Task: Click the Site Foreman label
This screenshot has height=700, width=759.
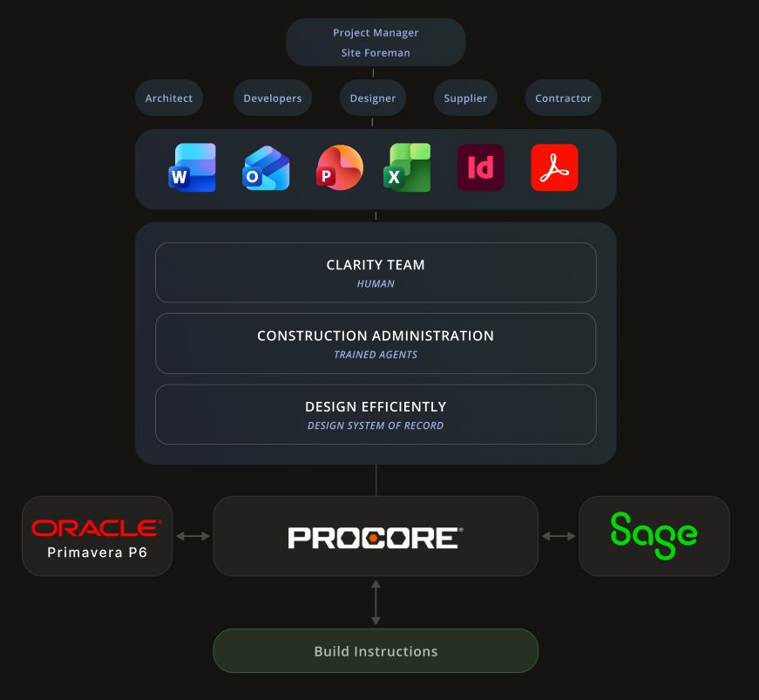Action: coord(376,53)
